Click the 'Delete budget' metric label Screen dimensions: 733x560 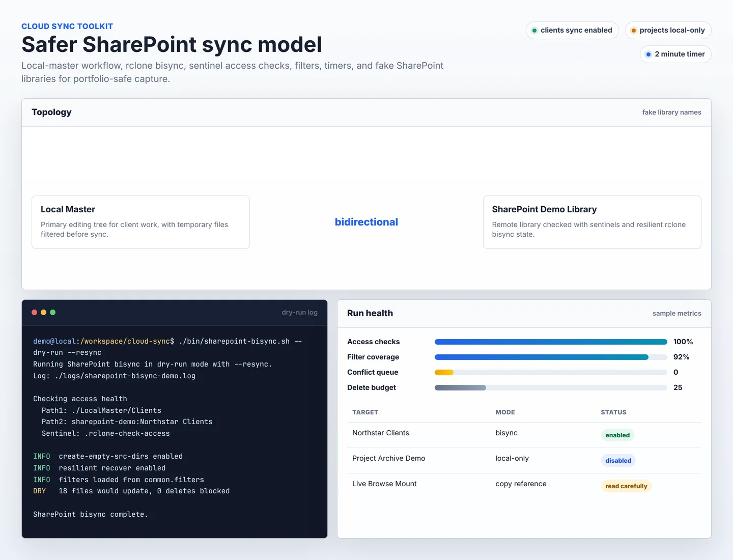click(x=372, y=387)
